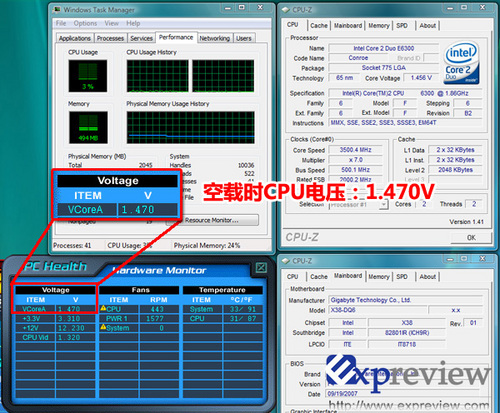Click the System fan warning icon

(x=103, y=327)
